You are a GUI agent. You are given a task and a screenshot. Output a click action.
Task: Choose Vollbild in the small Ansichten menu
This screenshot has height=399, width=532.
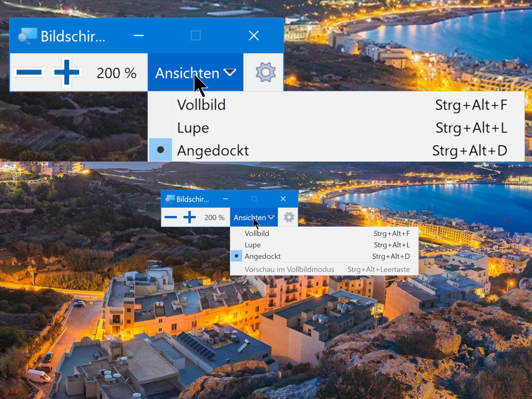(324, 233)
